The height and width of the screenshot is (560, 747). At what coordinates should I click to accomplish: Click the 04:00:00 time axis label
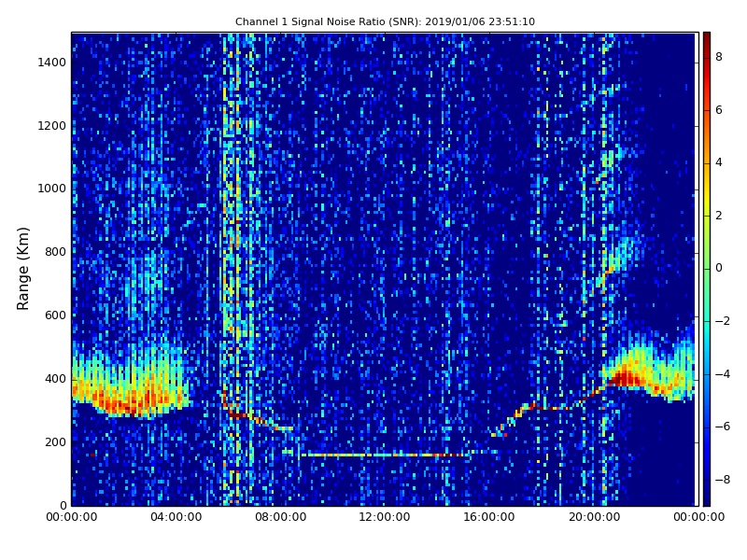(176, 517)
